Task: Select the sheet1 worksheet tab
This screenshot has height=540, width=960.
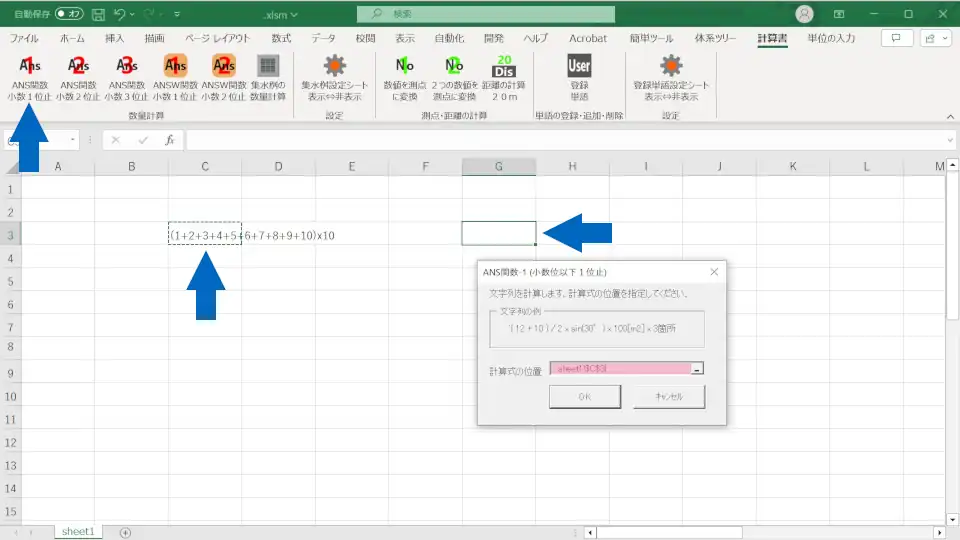Action: tap(78, 531)
